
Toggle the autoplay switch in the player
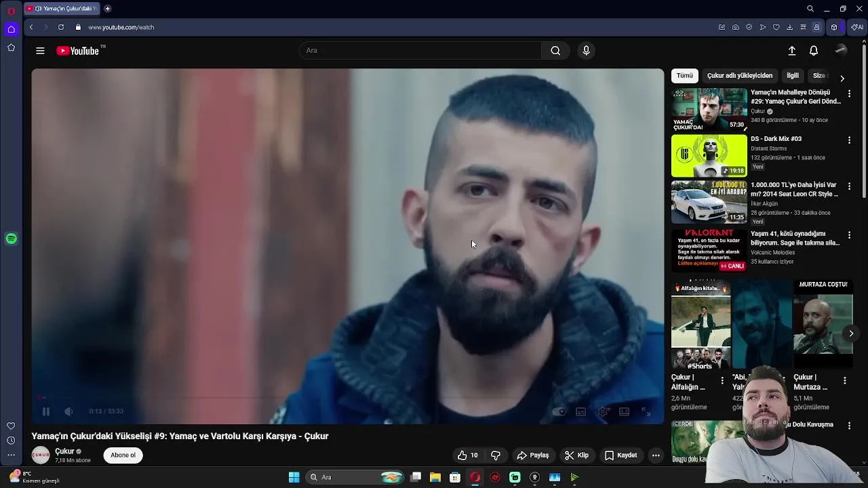click(x=559, y=411)
